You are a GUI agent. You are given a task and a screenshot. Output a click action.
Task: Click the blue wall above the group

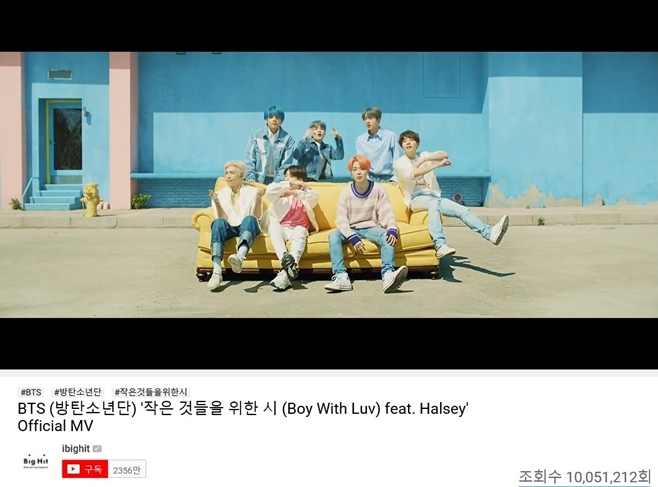tap(313, 82)
